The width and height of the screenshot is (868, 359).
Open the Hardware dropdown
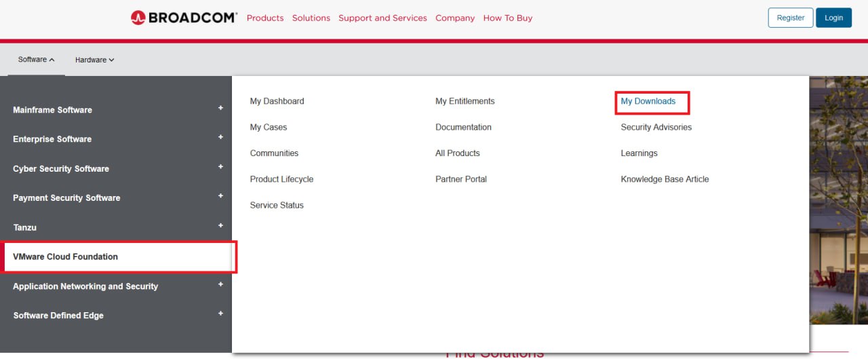tap(94, 60)
